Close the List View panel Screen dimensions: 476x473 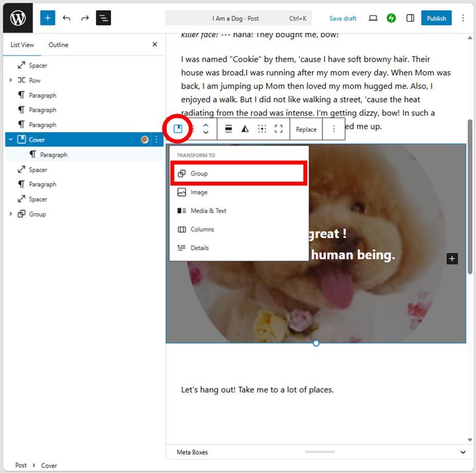point(155,45)
